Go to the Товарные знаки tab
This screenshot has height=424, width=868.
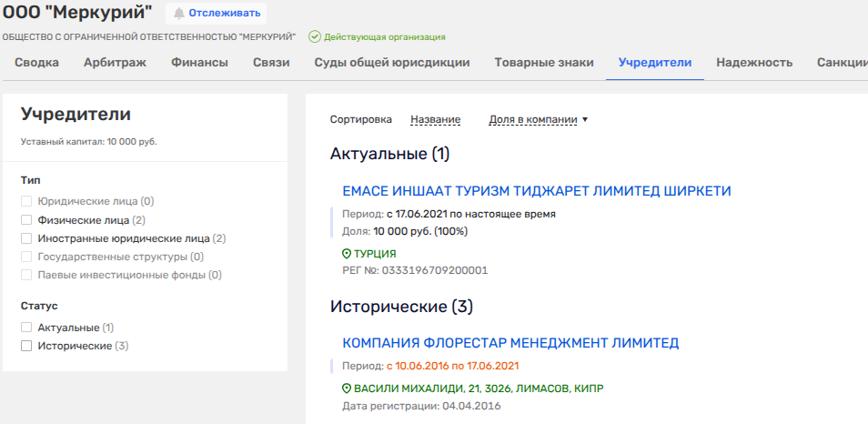544,63
